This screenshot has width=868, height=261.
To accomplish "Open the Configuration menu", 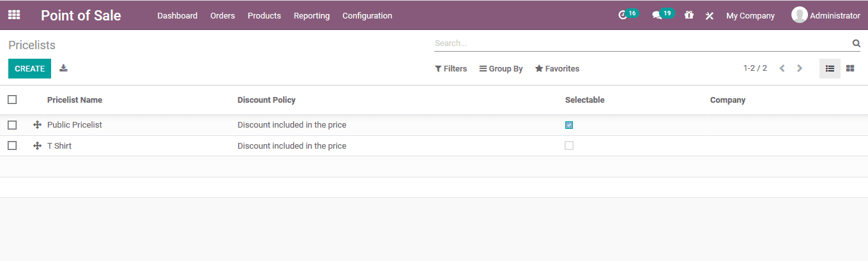I will pos(367,16).
